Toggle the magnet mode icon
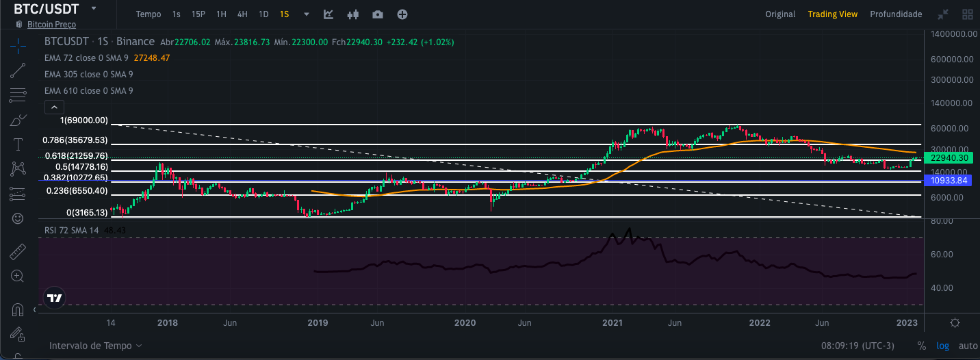The height and width of the screenshot is (360, 980). click(x=18, y=309)
